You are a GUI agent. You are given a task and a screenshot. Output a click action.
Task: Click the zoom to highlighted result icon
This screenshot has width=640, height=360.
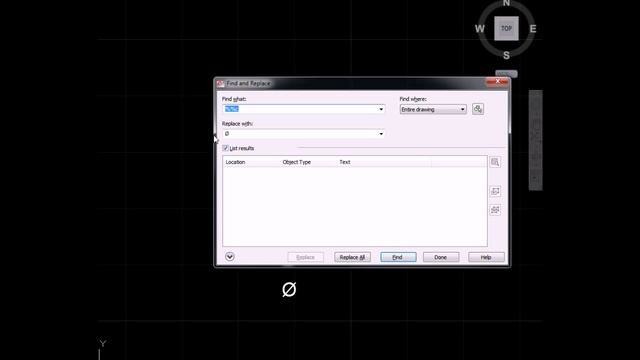[x=495, y=162]
